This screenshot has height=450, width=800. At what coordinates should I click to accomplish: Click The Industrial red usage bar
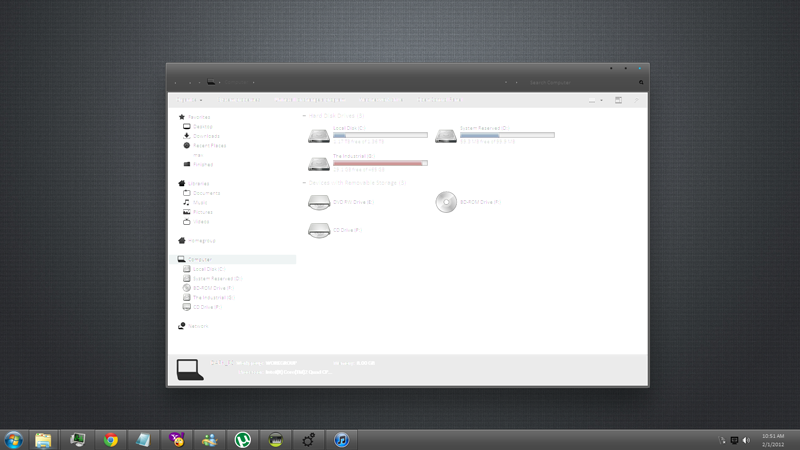click(380, 163)
